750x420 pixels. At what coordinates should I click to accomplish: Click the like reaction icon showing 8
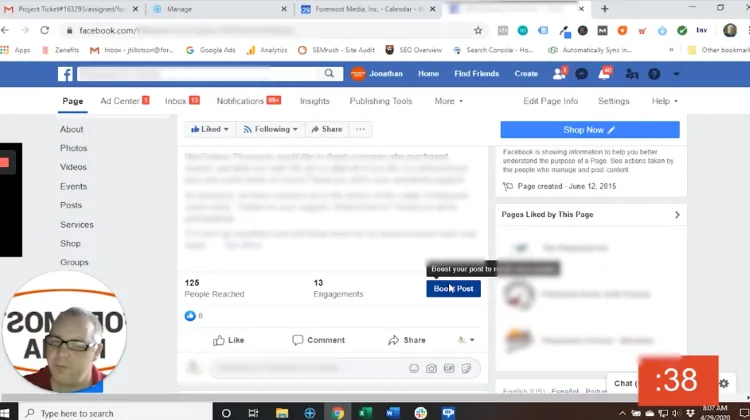pyautogui.click(x=190, y=316)
